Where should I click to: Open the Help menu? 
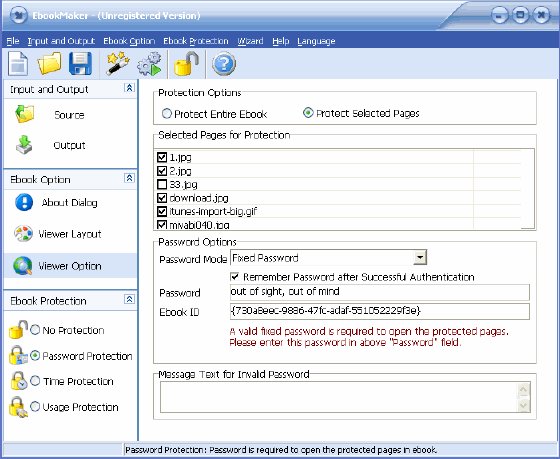281,41
